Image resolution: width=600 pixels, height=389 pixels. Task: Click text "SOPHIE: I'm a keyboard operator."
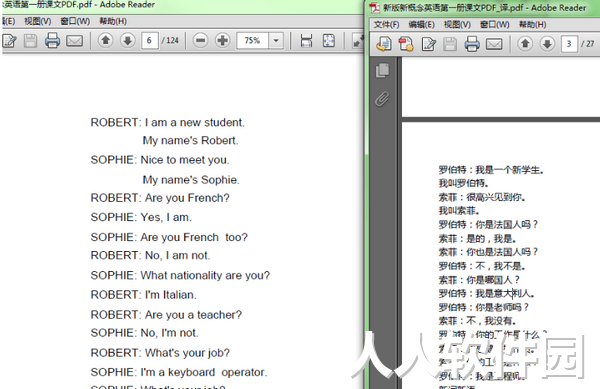(179, 372)
